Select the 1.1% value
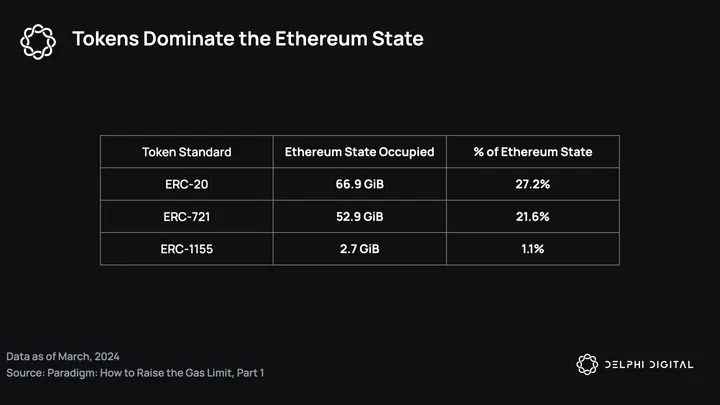 coord(532,248)
